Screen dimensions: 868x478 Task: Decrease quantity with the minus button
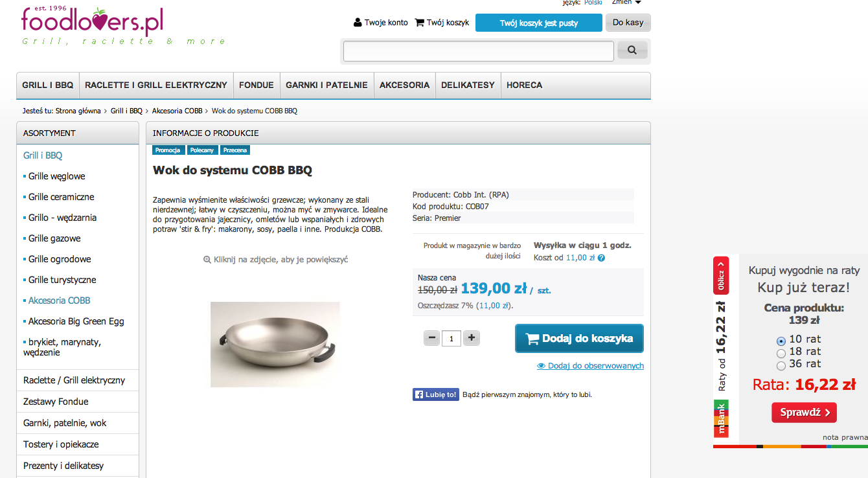431,337
